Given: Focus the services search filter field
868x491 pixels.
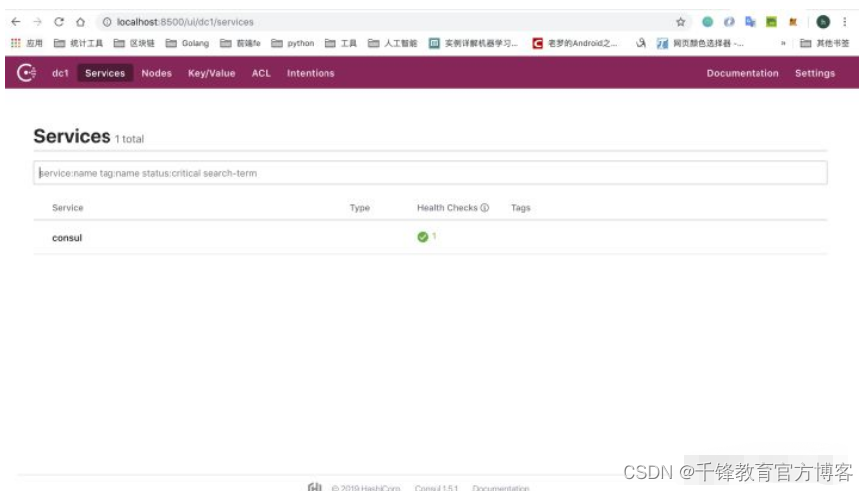Looking at the screenshot, I should point(430,173).
